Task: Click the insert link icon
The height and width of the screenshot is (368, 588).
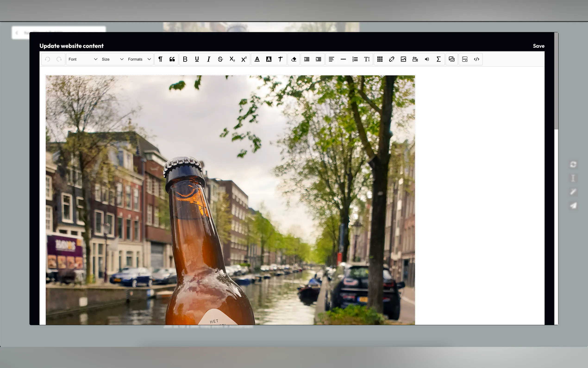Action: pyautogui.click(x=391, y=59)
